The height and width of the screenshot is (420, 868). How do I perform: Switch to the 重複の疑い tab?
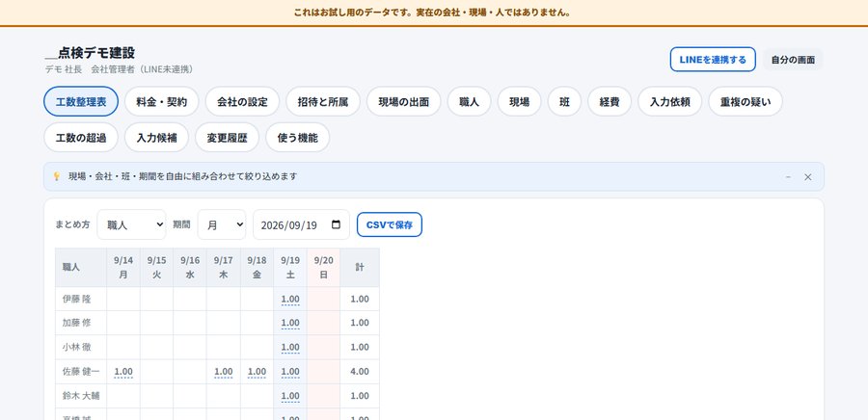[746, 102]
